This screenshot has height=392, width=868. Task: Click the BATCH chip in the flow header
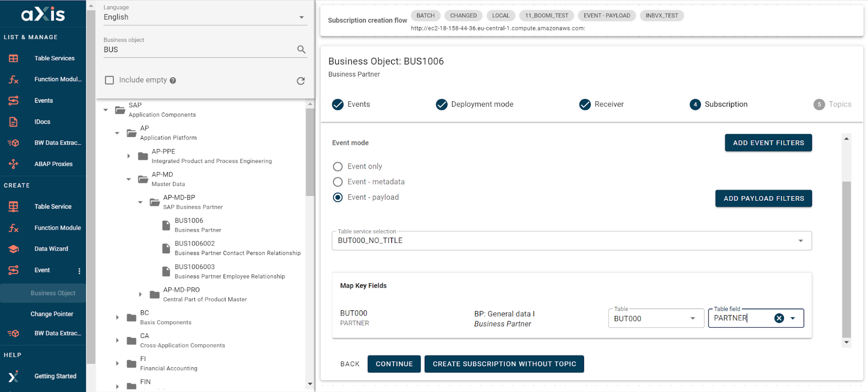click(x=425, y=15)
